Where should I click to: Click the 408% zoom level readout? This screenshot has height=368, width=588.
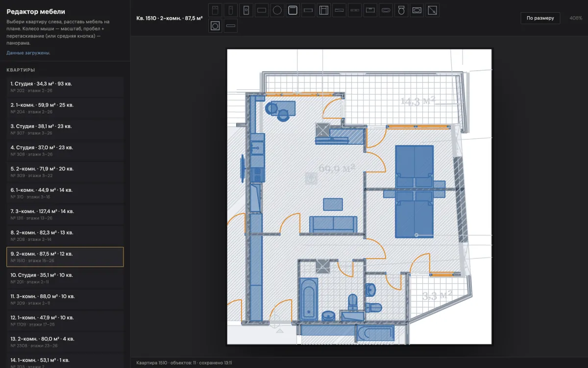576,18
